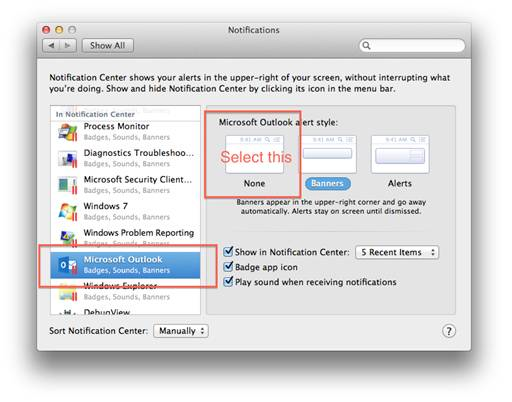The image size is (512, 402).
Task: Uncheck Show in Notification Center
Action: [x=228, y=251]
